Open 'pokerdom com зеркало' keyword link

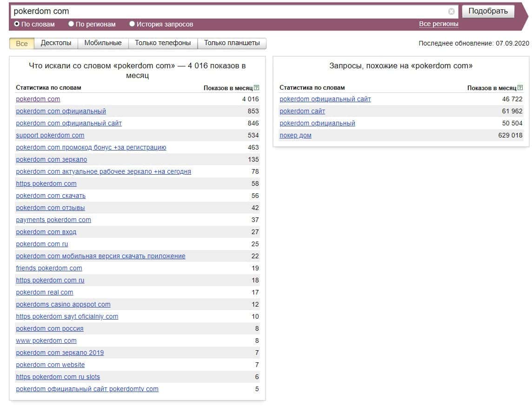51,159
